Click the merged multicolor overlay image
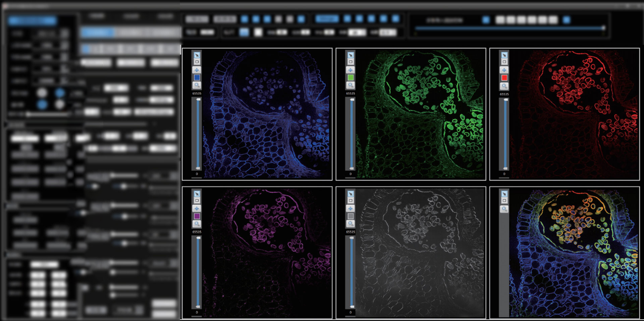This screenshot has width=644, height=321. (574, 253)
